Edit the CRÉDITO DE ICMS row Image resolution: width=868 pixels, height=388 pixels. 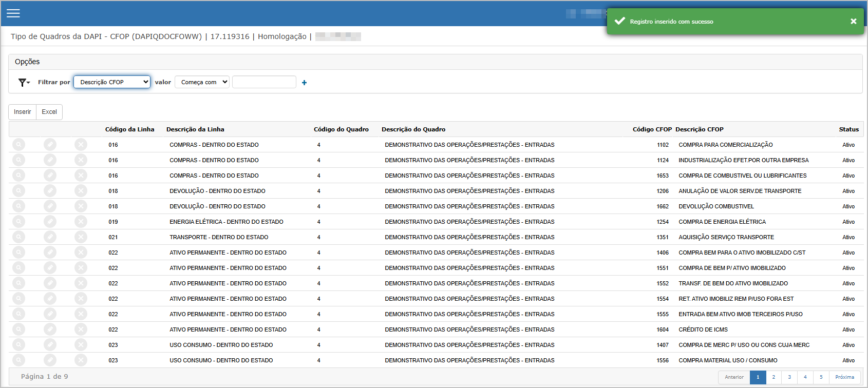(50, 329)
